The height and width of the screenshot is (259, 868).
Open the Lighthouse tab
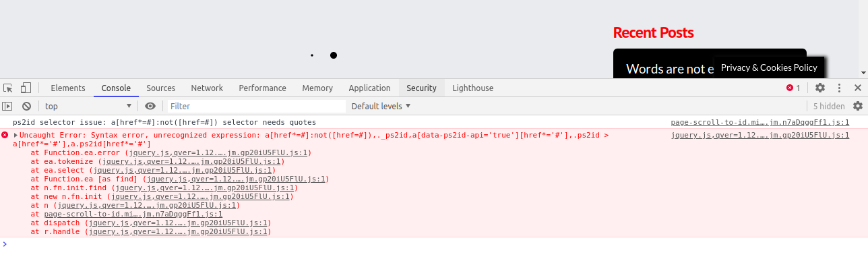473,88
